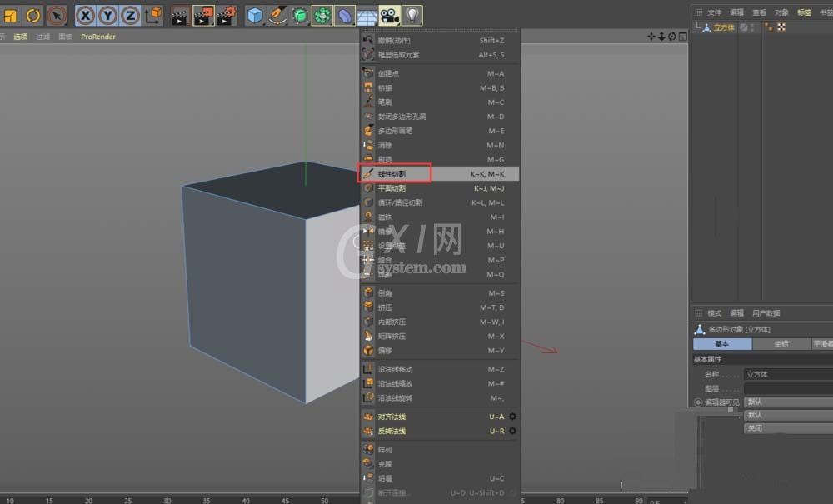Click the green array modeling icon
This screenshot has width=833, height=504.
pos(322,15)
